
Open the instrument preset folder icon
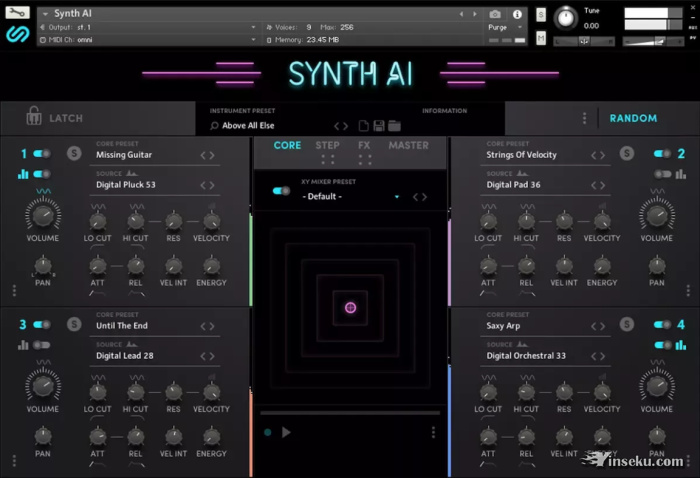tap(395, 126)
